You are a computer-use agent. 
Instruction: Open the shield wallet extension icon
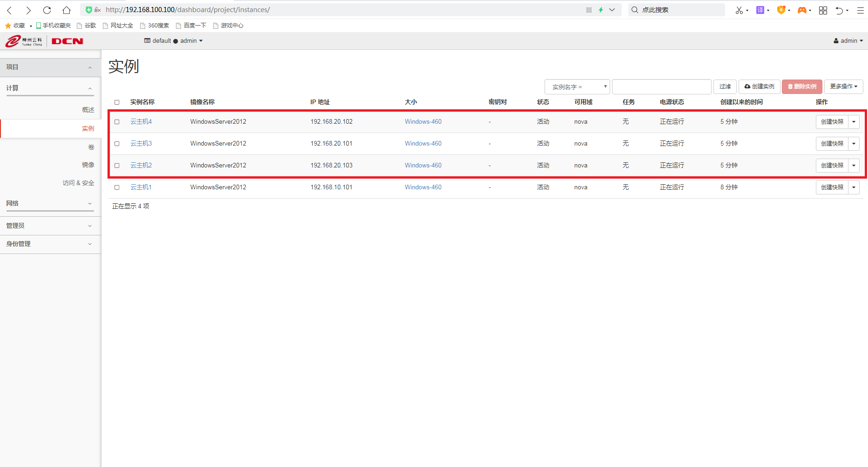pyautogui.click(x=781, y=10)
